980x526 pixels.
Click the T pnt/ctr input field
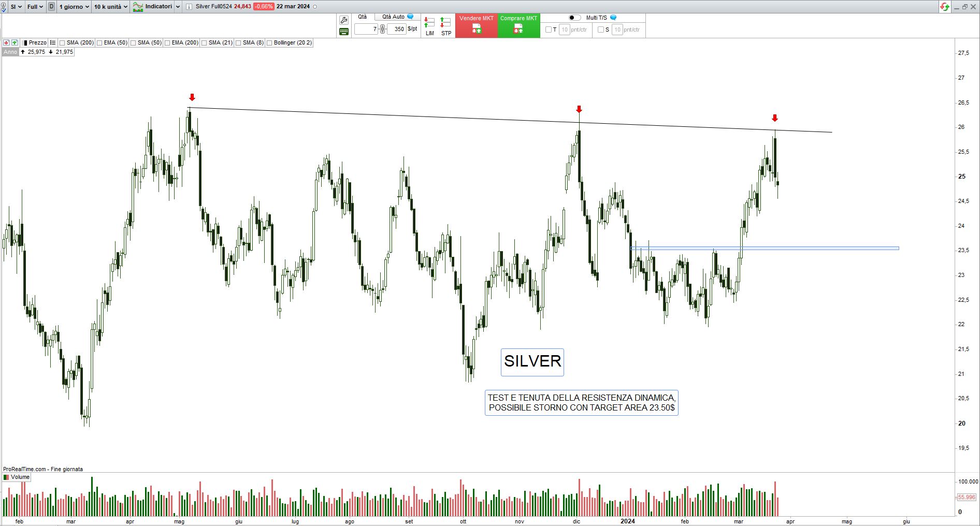click(x=565, y=30)
